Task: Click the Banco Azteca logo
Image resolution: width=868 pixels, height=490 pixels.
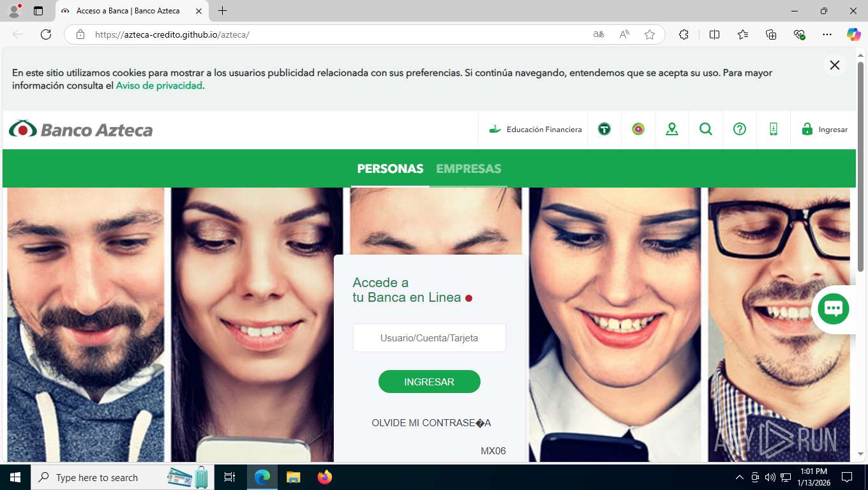Action: point(81,130)
